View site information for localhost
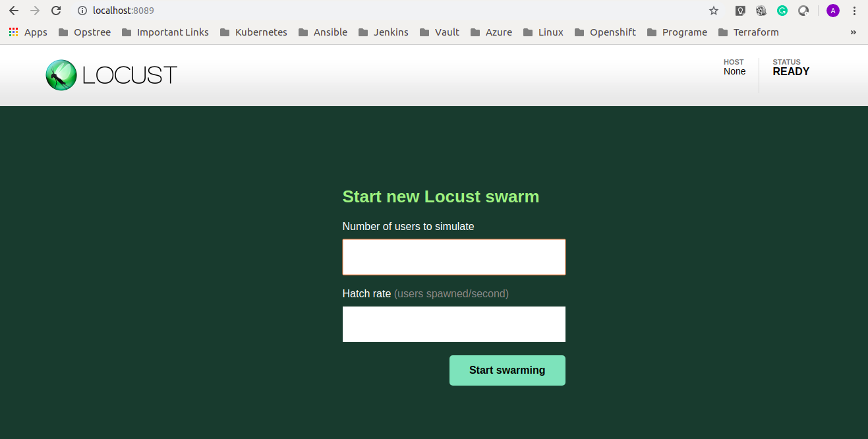The image size is (868, 439). pos(82,11)
